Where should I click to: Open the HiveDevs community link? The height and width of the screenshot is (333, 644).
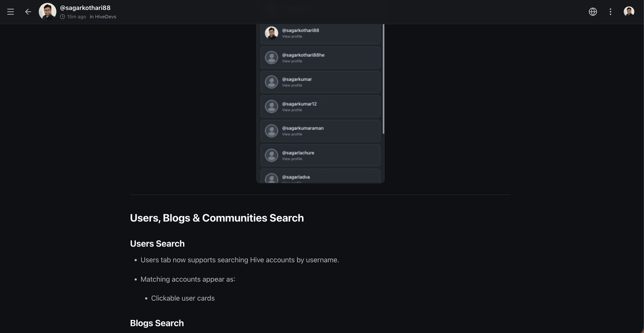pyautogui.click(x=106, y=17)
